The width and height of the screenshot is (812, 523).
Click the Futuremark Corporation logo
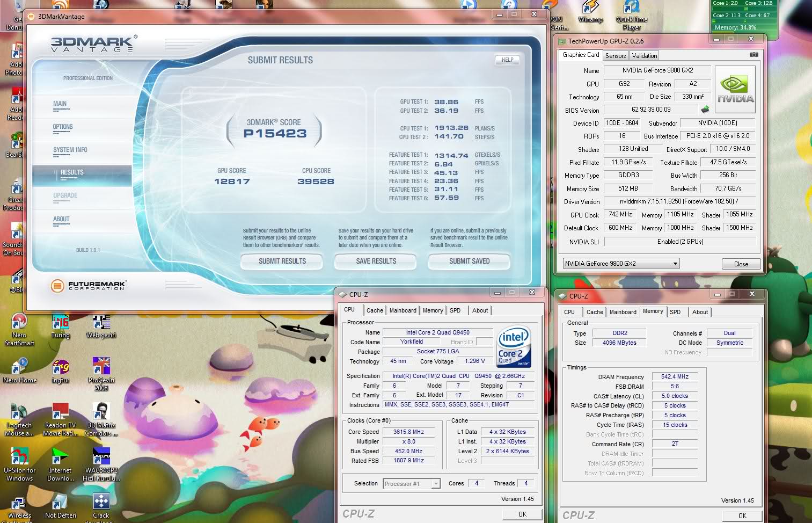point(89,286)
